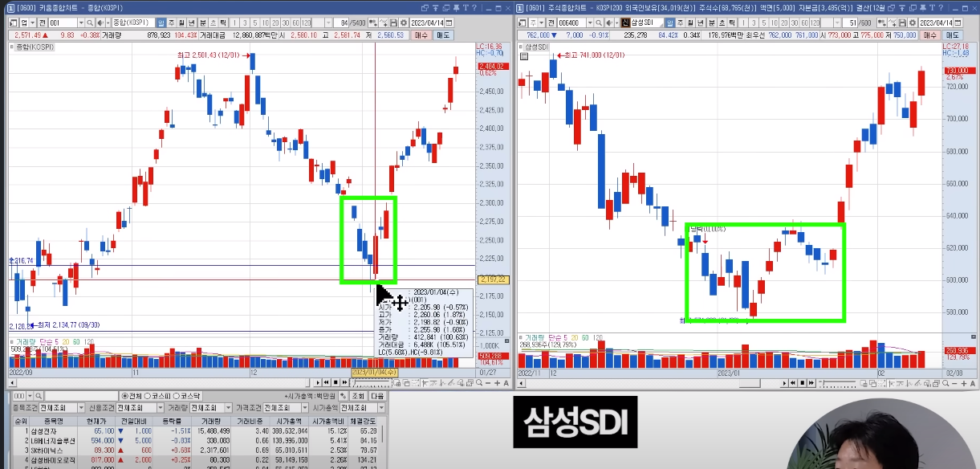Select the text A tool in the KOSPI chart bottom toolbar
Image resolution: width=980 pixels, height=469 pixels.
coord(506,382)
